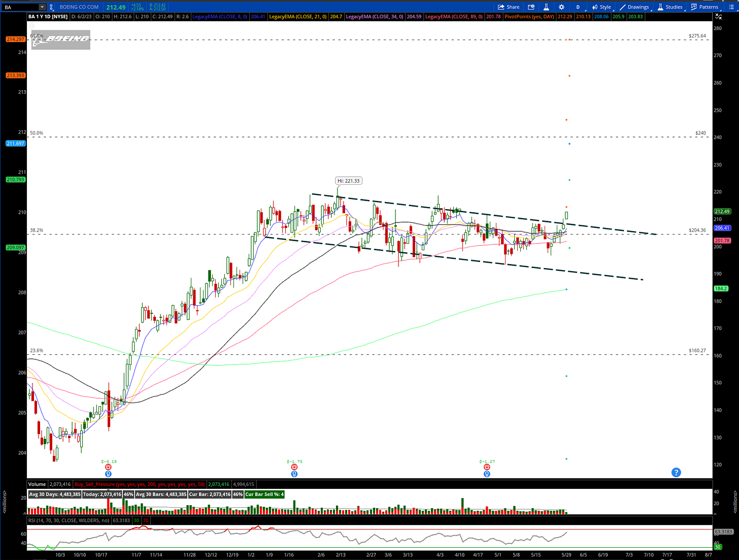Open the chart alert notification icon
Screen dimensions: 739x560
[x=531, y=7]
